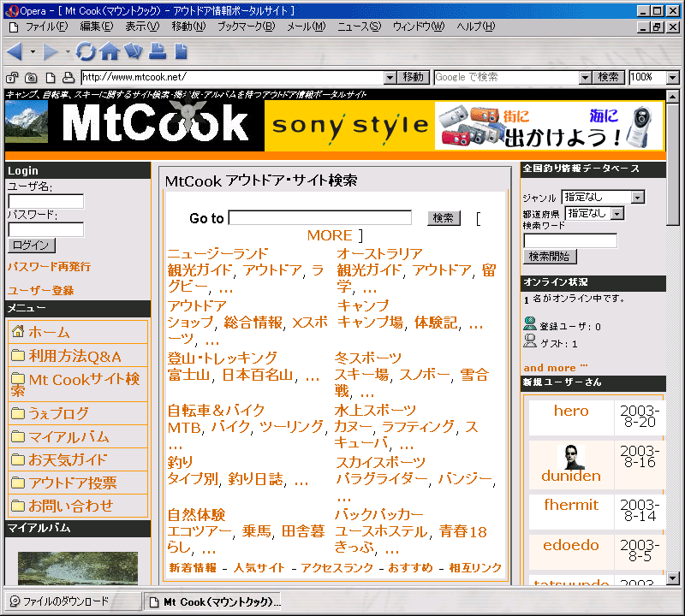The image size is (685, 616).
Task: Open the ユーザー登録 link
Action: point(41,290)
